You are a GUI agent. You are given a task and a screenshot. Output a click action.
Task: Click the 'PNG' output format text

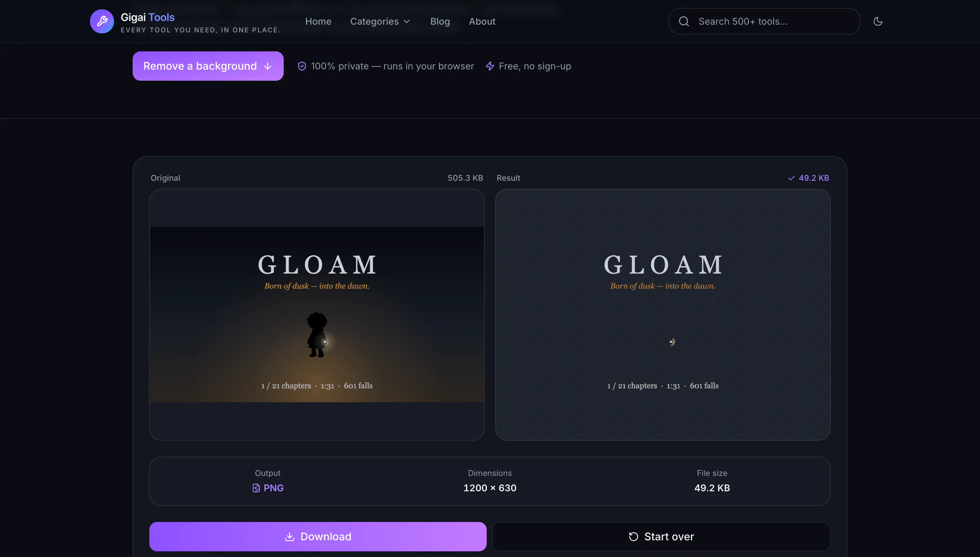coord(274,488)
